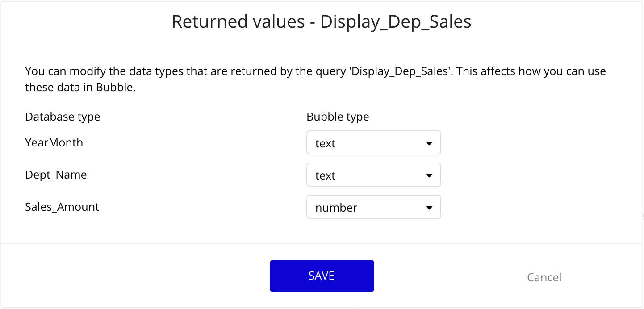The height and width of the screenshot is (309, 644).
Task: Click the caret arrow in the Sales_Amount dropdown
Action: coord(429,208)
